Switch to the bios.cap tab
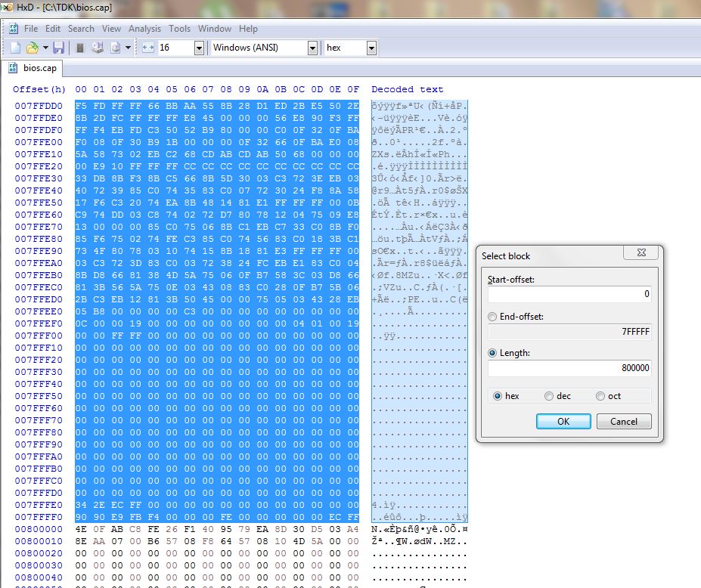 [33, 68]
